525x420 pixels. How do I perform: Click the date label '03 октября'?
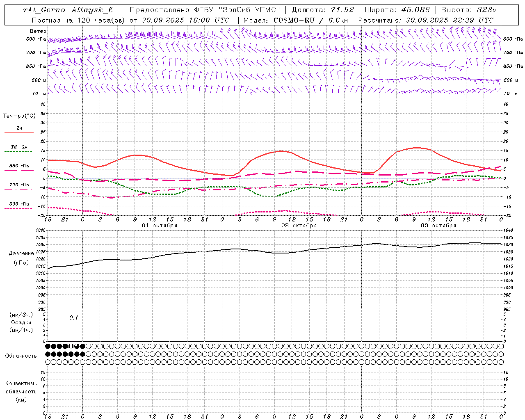(438, 225)
